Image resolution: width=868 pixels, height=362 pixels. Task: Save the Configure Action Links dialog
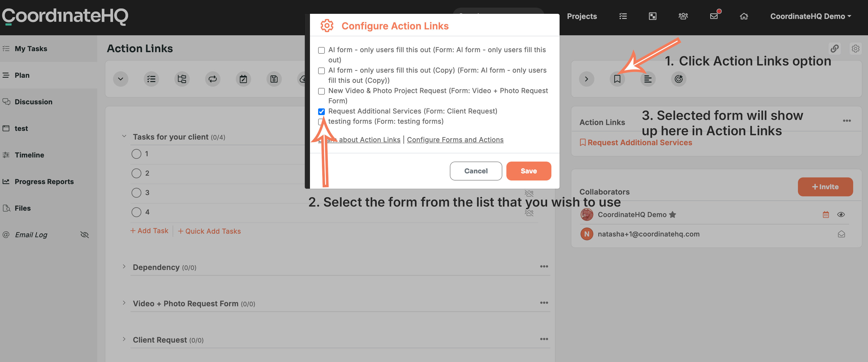point(529,171)
